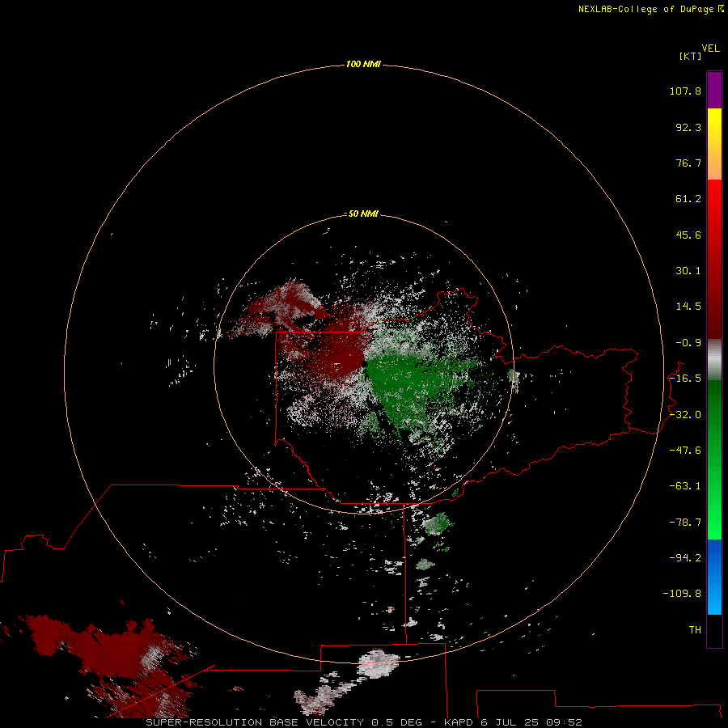Pick the blue color bar segment
The height and width of the screenshot is (728, 728).
click(714, 577)
